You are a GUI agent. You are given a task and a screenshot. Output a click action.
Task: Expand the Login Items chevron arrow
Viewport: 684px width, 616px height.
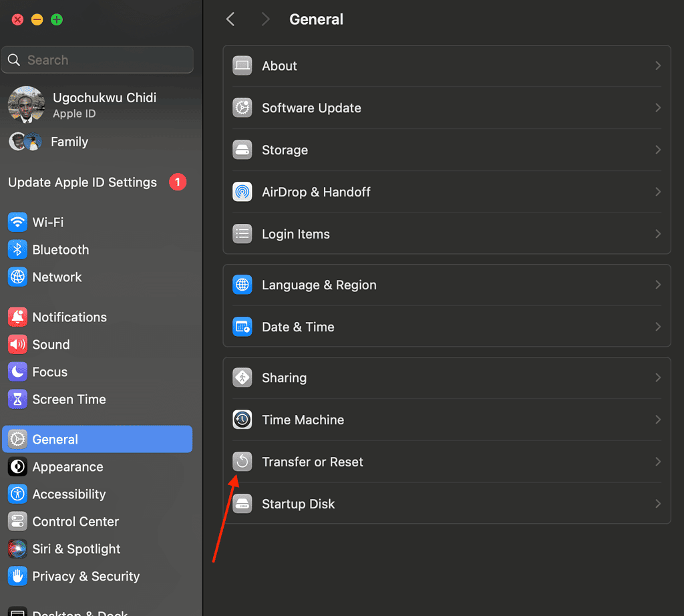click(657, 234)
